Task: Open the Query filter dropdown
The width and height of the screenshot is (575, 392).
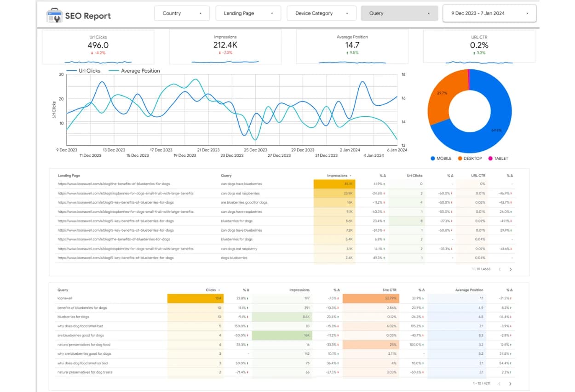Action: [x=399, y=13]
